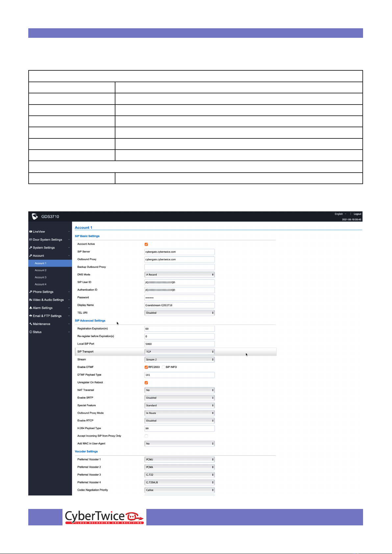This screenshot has width=392, height=554.
Task: Open the SIP Transport dropdown
Action: [180, 352]
